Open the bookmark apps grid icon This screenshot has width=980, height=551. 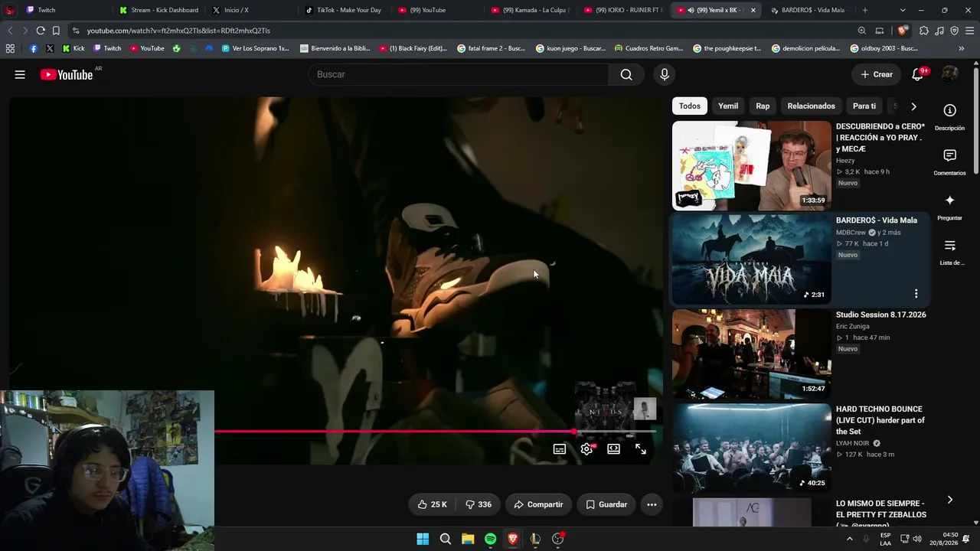(x=10, y=48)
